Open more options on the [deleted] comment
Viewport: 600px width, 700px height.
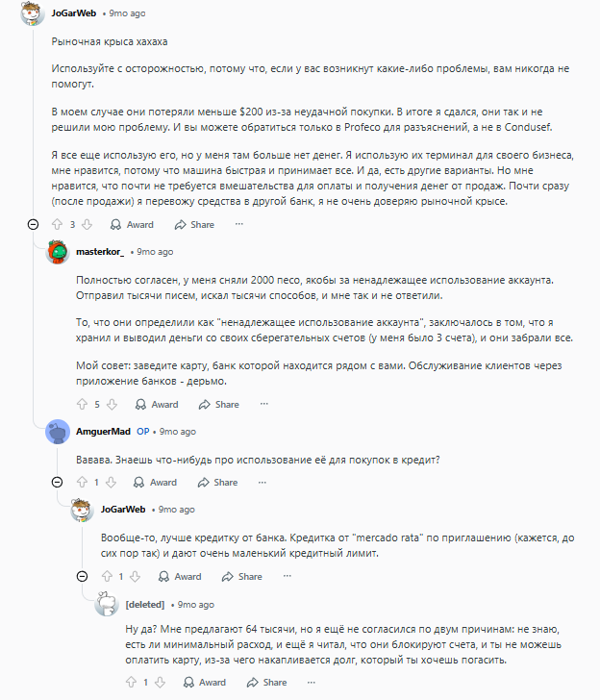(x=312, y=683)
